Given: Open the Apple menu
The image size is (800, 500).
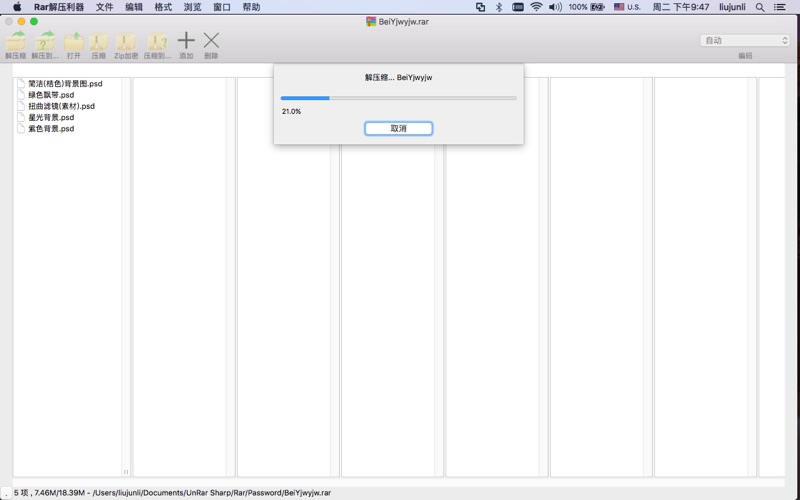Looking at the screenshot, I should (17, 7).
